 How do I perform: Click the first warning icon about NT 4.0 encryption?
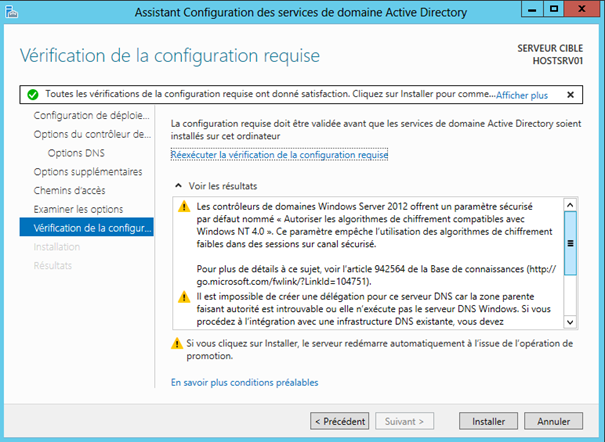pyautogui.click(x=183, y=207)
